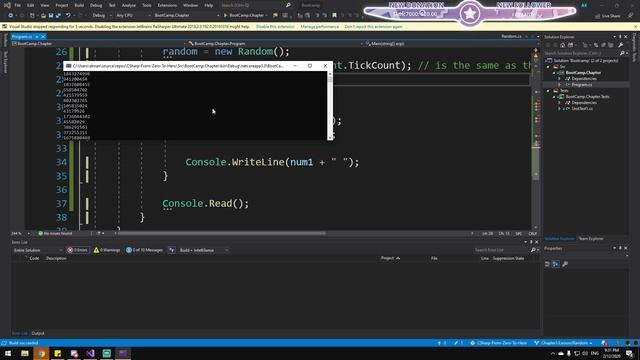Switch to the Output tab
640x360 pixels.
38,333
